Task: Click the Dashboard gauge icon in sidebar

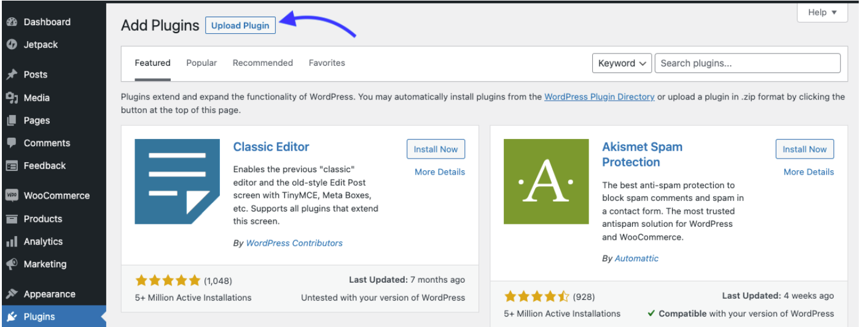Action: click(x=12, y=22)
